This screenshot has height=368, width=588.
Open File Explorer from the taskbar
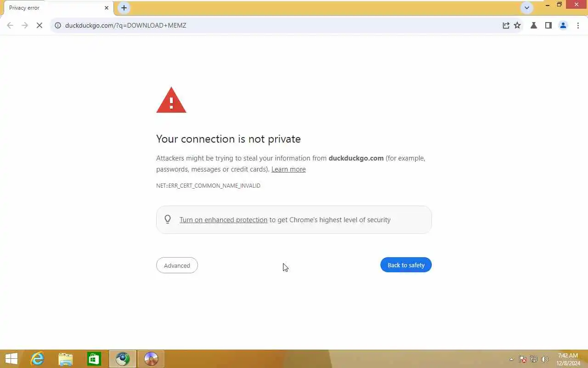(66, 359)
